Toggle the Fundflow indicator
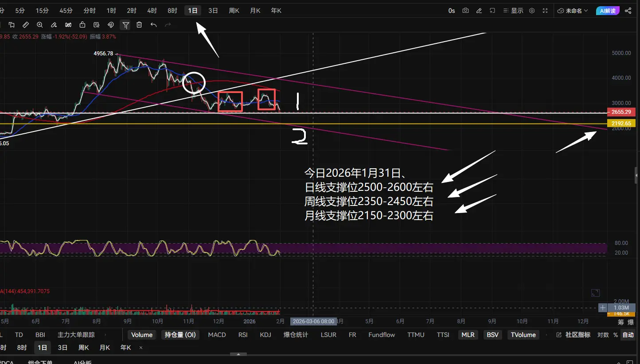 (x=382, y=335)
